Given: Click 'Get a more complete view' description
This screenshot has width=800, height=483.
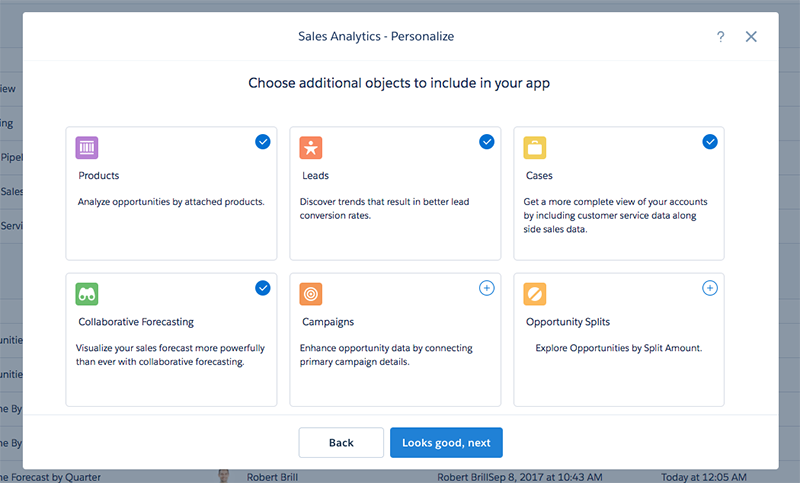Looking at the screenshot, I should [x=615, y=216].
